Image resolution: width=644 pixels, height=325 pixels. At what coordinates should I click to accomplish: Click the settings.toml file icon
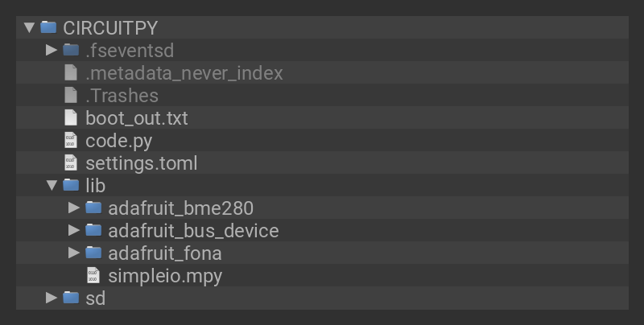click(x=71, y=163)
